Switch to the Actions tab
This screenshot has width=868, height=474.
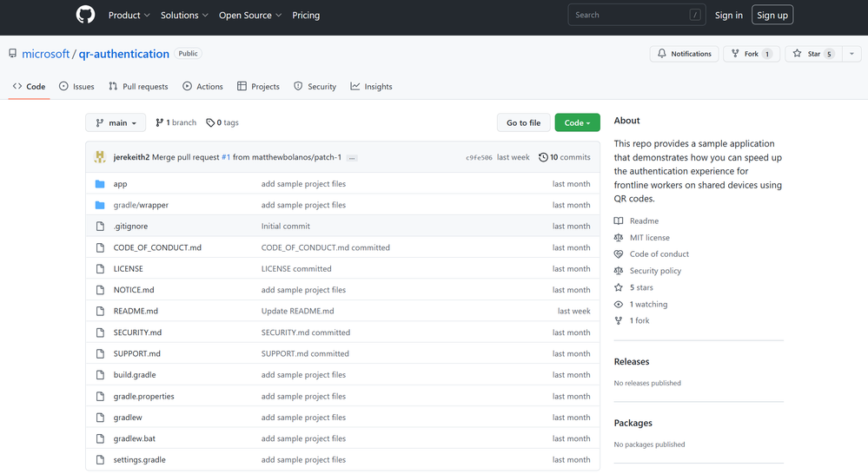(x=202, y=86)
